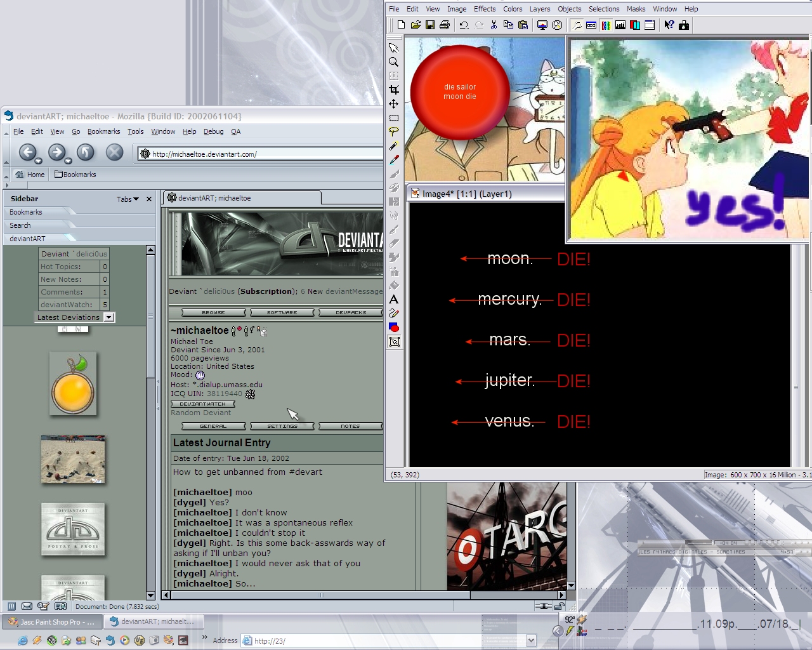Click the BROWSE button on deviantART page

click(x=214, y=312)
